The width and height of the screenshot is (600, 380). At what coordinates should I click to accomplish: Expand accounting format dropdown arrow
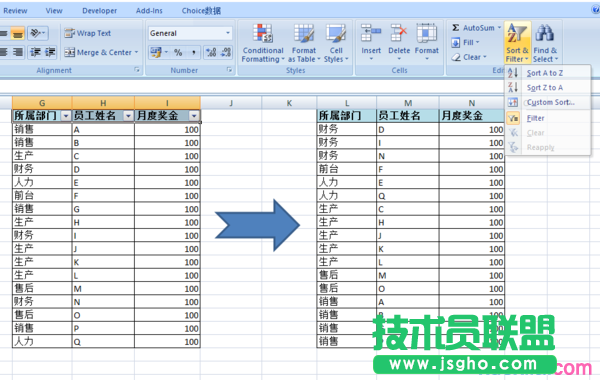tap(166, 52)
